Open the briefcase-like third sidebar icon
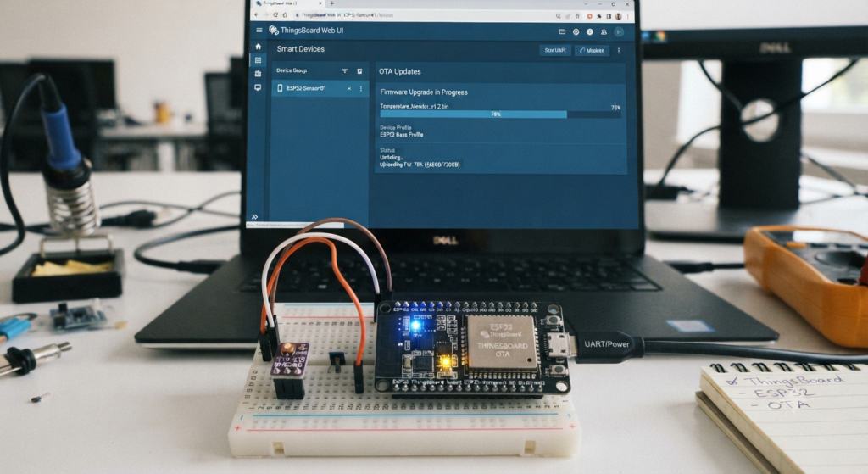868x474 pixels. [x=258, y=74]
